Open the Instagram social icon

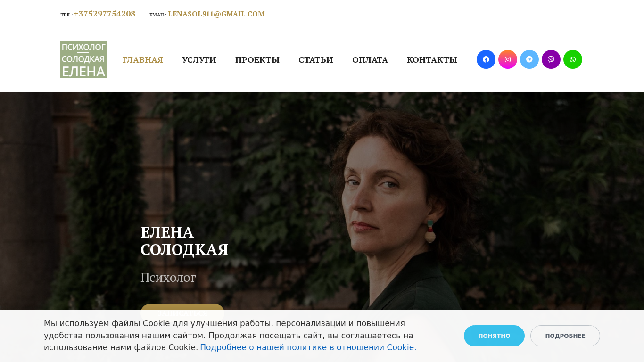pyautogui.click(x=507, y=59)
